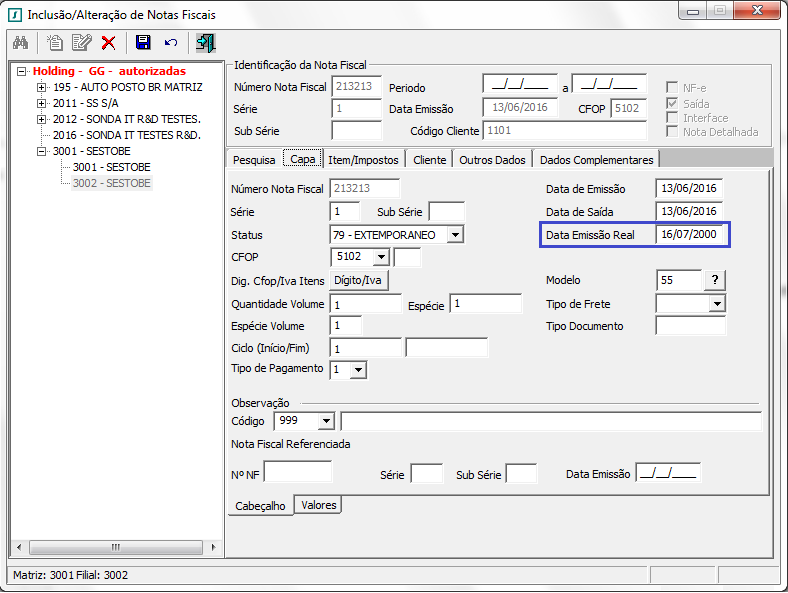
Task: Switch to the Item/Impostos tab
Action: [x=364, y=160]
